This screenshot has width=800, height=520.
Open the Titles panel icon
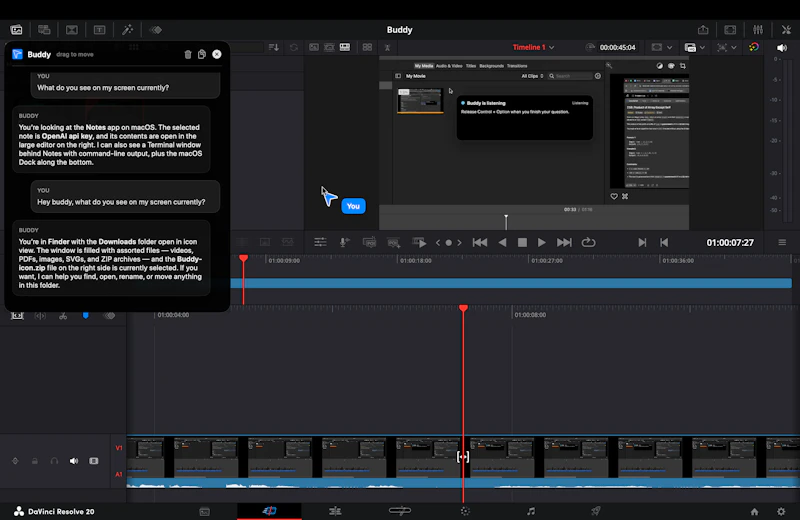click(99, 30)
